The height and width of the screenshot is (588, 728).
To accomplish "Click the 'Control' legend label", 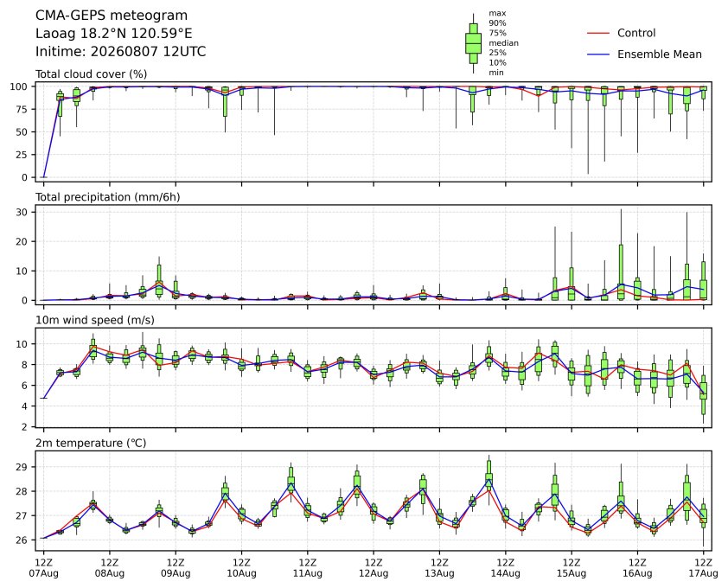I will [636, 33].
